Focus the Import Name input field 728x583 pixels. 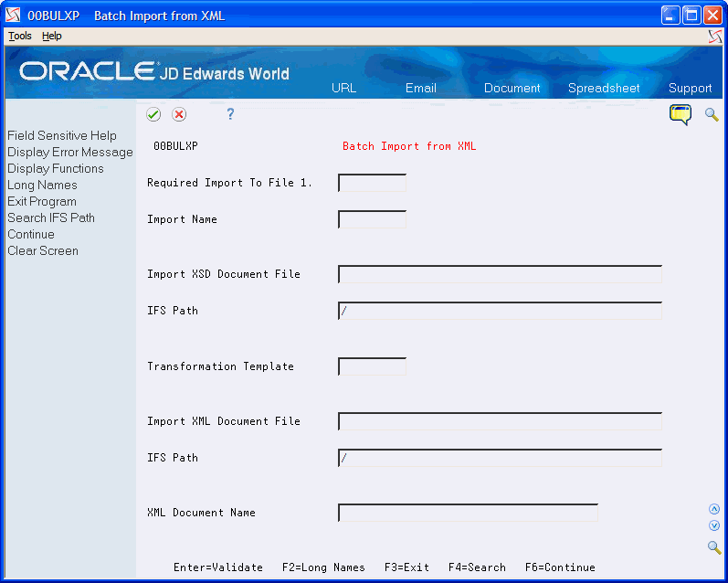tap(373, 219)
